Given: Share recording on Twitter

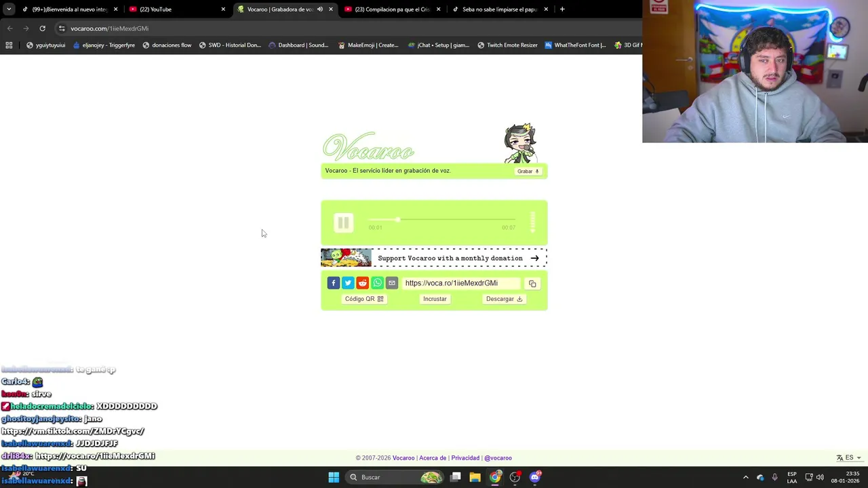Looking at the screenshot, I should click(348, 283).
